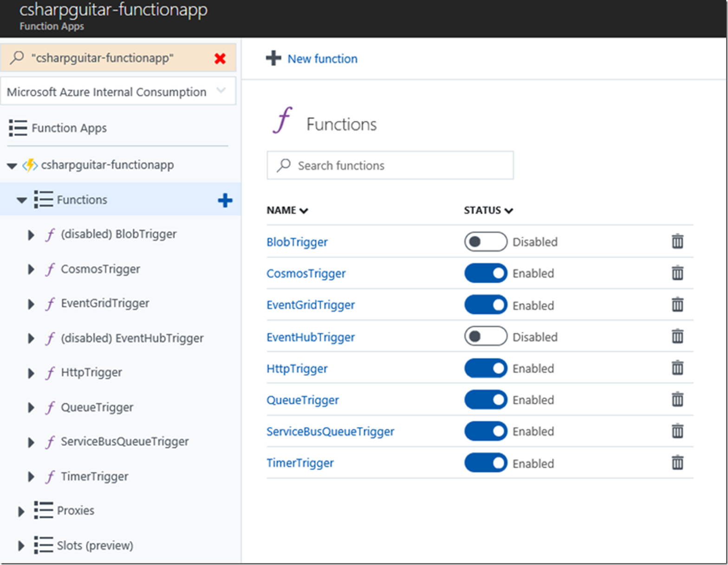This screenshot has width=728, height=565.
Task: Turn off the EventGridTrigger switch
Action: 486,305
